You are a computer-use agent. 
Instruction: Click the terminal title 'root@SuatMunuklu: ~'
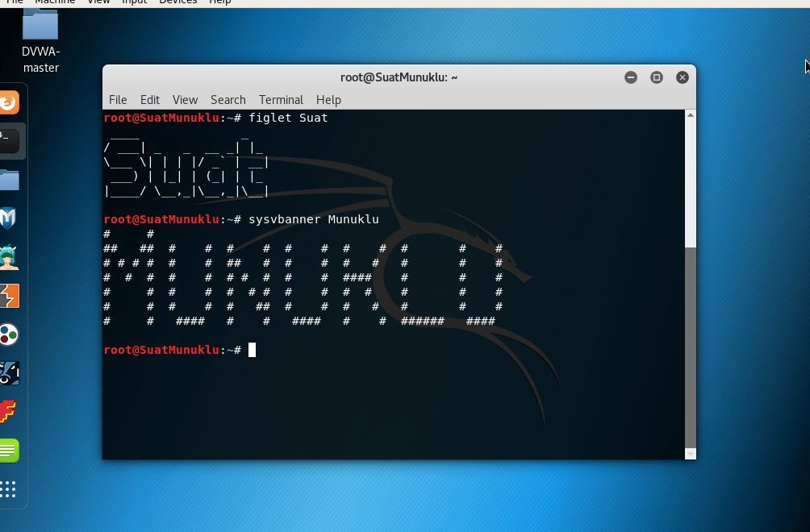pos(399,77)
